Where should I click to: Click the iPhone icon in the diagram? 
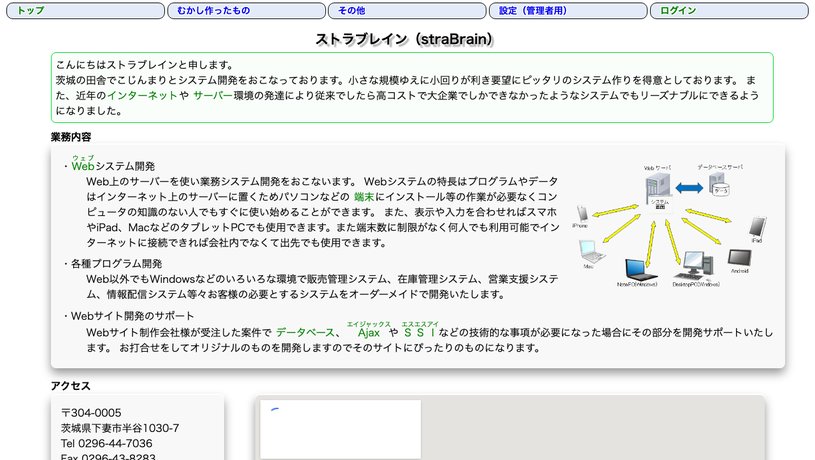[583, 214]
